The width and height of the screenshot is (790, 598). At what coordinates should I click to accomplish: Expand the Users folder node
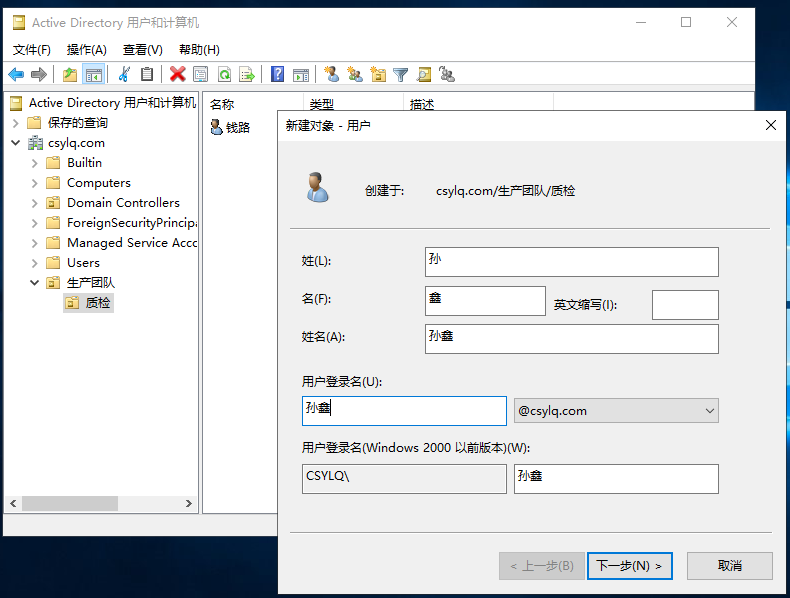35,263
